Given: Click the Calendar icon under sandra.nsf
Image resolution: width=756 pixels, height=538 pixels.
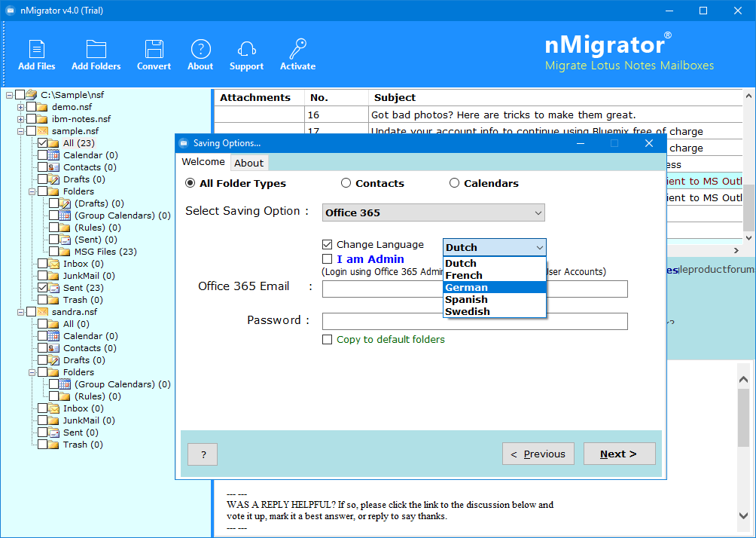Looking at the screenshot, I should [x=53, y=336].
